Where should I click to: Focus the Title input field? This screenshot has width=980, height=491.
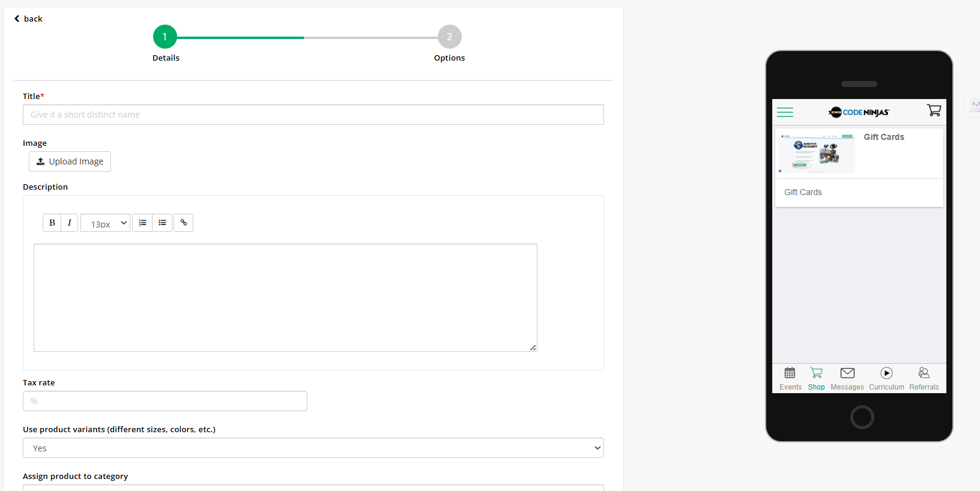(x=313, y=115)
